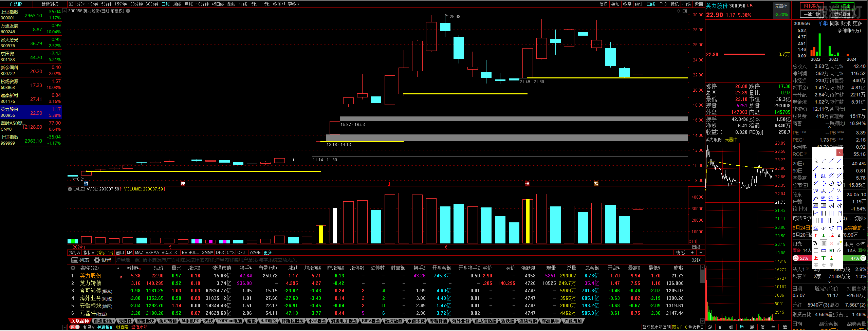
Task: Open chart title dropdown next to 英力股份(日线 前复权)
Action: 128,11
